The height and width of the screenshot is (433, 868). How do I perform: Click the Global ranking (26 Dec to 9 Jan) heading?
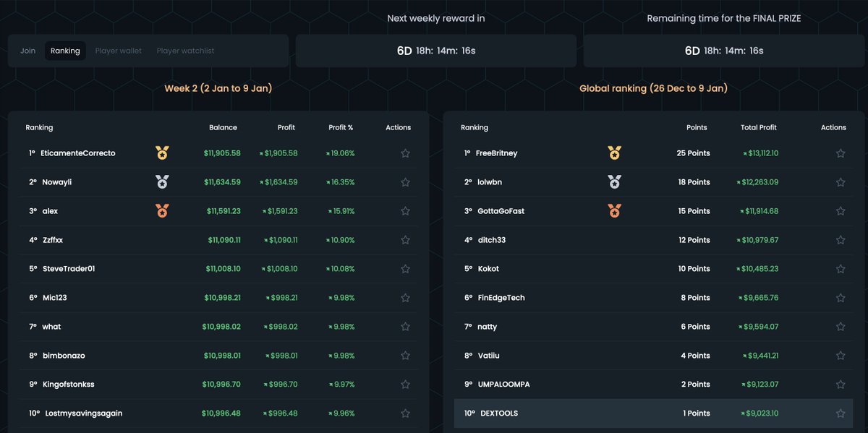pyautogui.click(x=653, y=88)
